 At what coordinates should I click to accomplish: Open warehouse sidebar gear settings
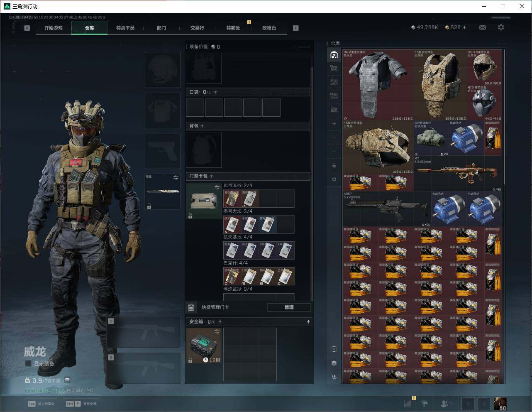point(334,179)
